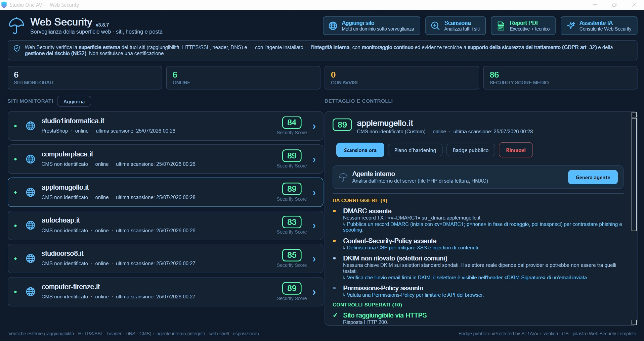This screenshot has height=341, width=644.
Task: Select the computerplace.it site name
Action: coord(67,154)
